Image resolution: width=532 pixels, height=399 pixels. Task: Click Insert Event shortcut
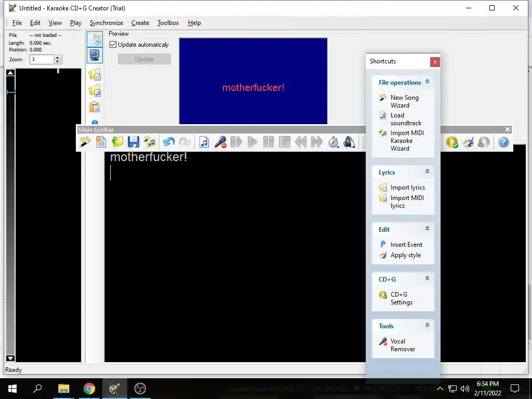pyautogui.click(x=401, y=244)
